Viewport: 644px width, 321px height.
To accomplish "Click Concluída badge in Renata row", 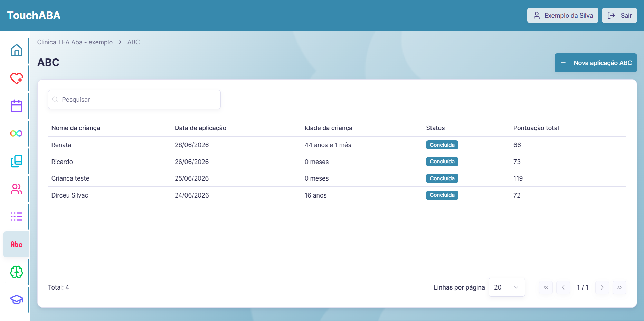I will point(442,145).
